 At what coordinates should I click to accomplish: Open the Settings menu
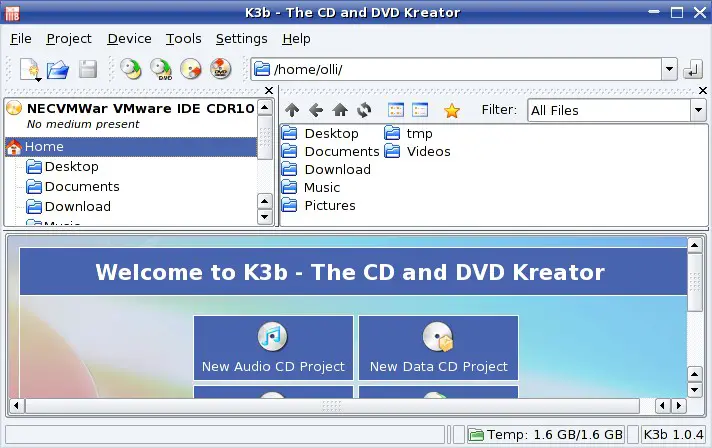(x=242, y=39)
